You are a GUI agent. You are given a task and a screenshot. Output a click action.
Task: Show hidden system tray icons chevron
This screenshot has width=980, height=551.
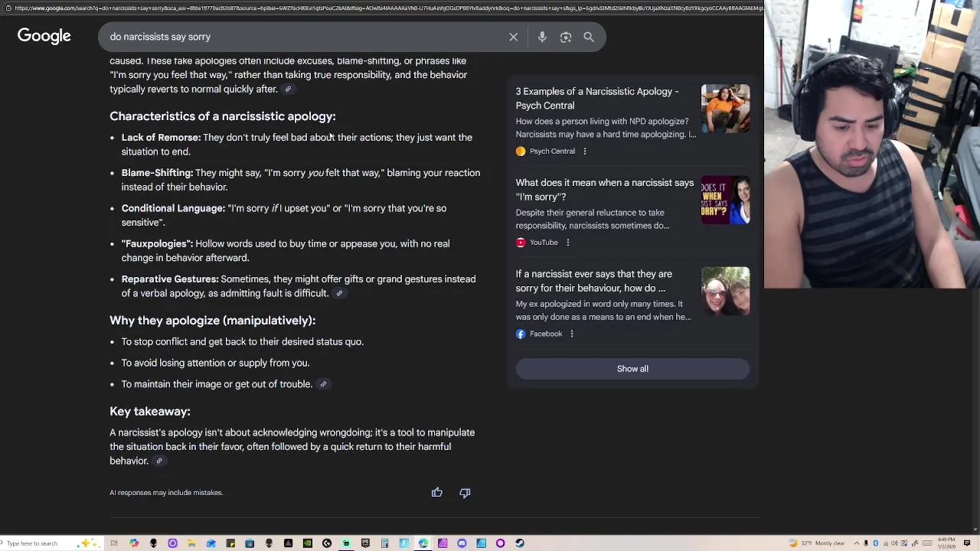tap(857, 543)
